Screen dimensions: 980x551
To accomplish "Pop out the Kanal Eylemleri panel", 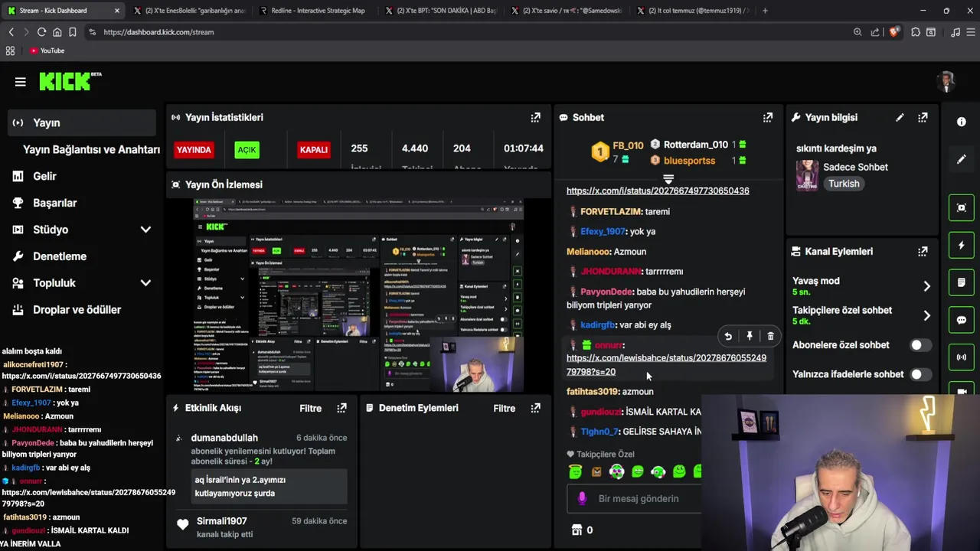I will coord(923,251).
